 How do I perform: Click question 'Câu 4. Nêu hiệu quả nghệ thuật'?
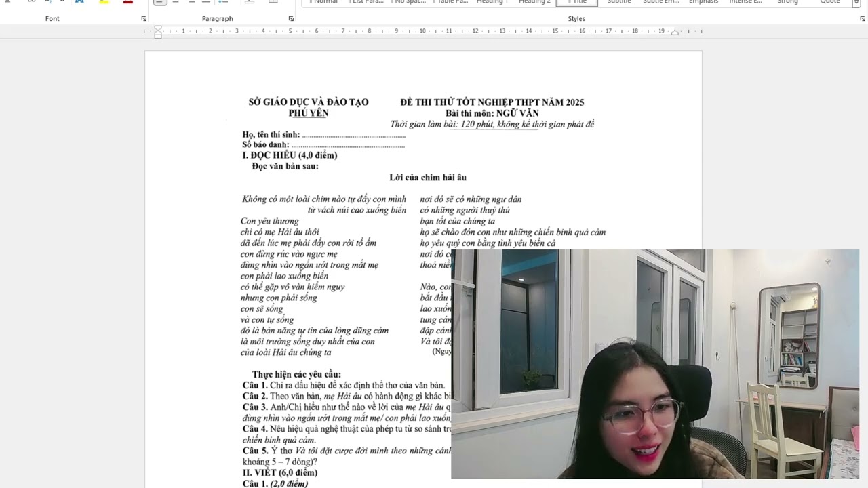coord(347,429)
